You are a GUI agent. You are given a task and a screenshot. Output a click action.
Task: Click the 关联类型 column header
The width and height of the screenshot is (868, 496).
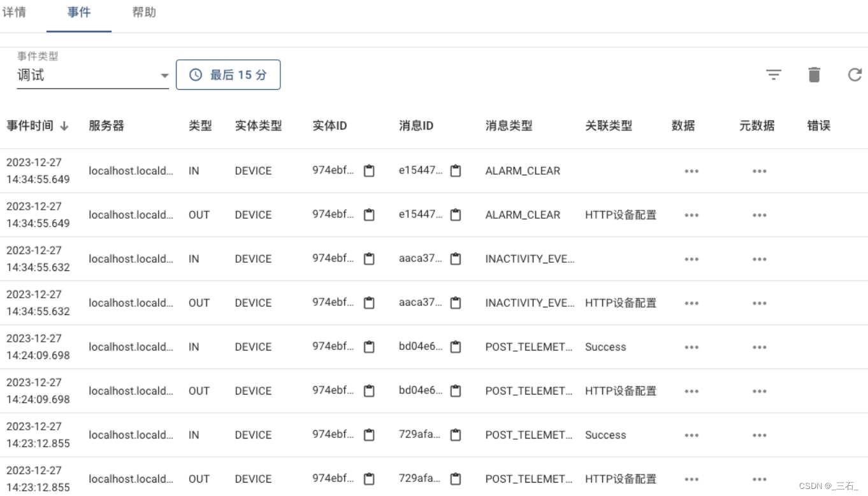point(609,126)
